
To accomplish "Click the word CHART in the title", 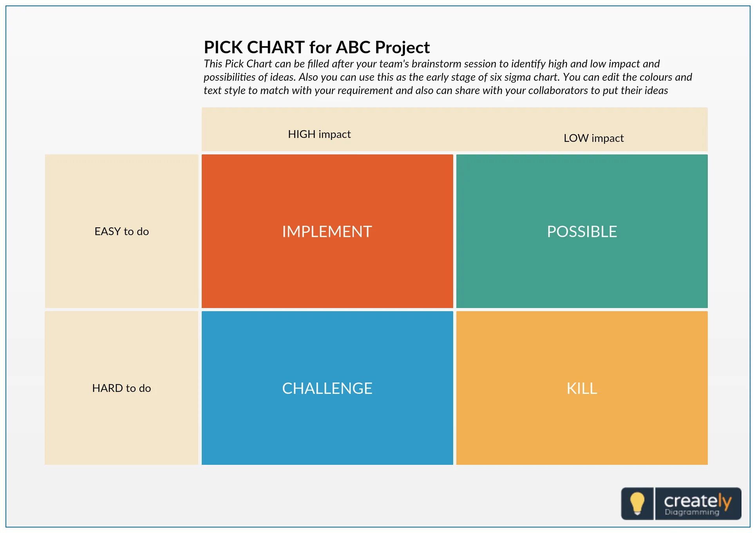I will coord(276,47).
